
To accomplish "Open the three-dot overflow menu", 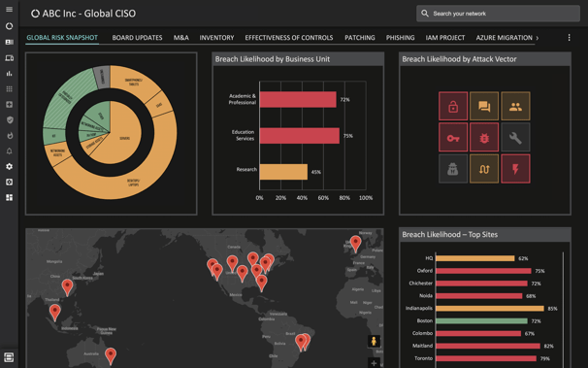I will pos(569,38).
